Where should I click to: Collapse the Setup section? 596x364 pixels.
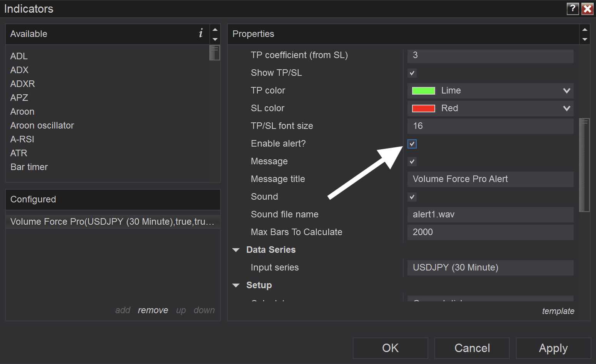point(236,286)
